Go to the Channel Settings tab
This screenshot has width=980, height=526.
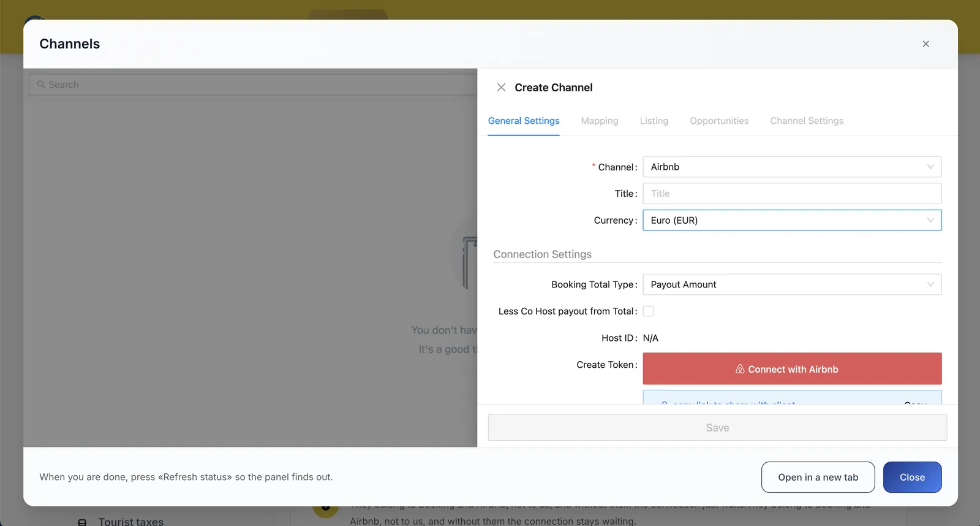(x=807, y=121)
